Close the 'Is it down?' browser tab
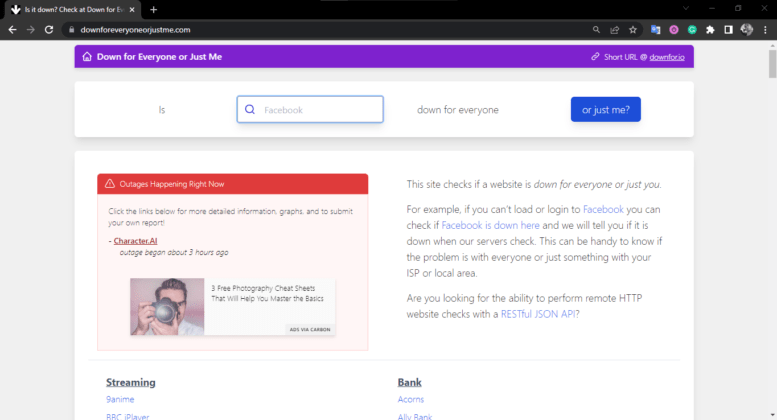Screen dimensions: 777x420 [132, 9]
